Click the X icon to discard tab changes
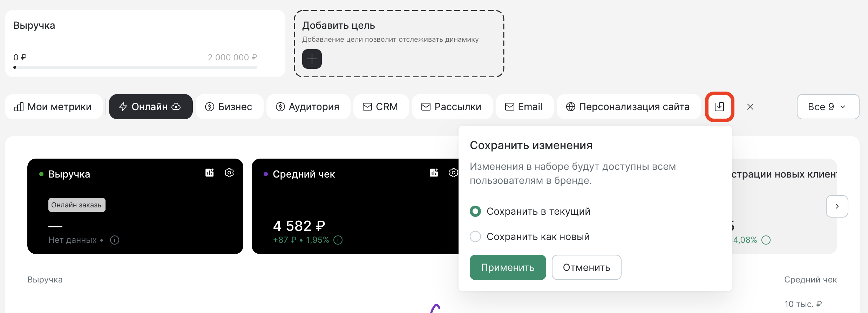 [750, 107]
